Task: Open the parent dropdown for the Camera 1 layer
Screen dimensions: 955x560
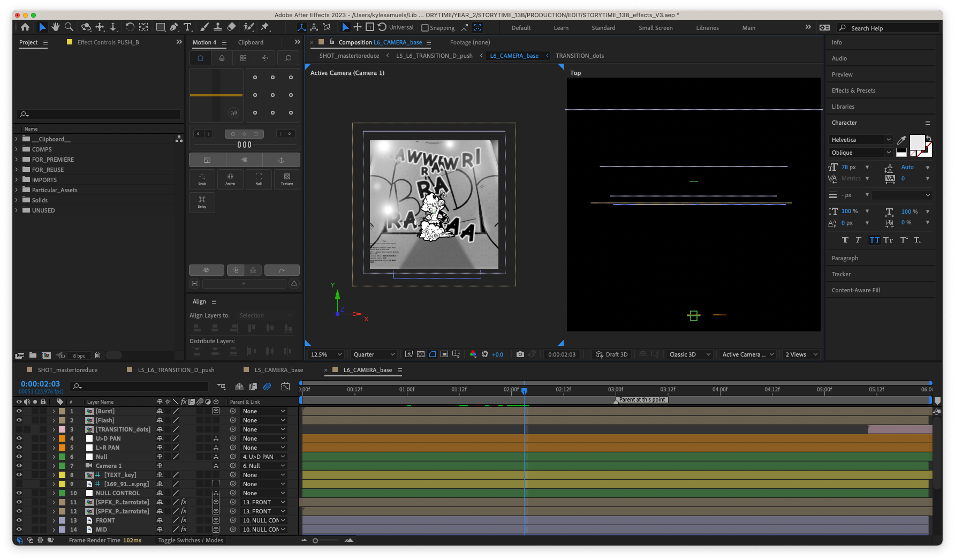Action: [263, 466]
